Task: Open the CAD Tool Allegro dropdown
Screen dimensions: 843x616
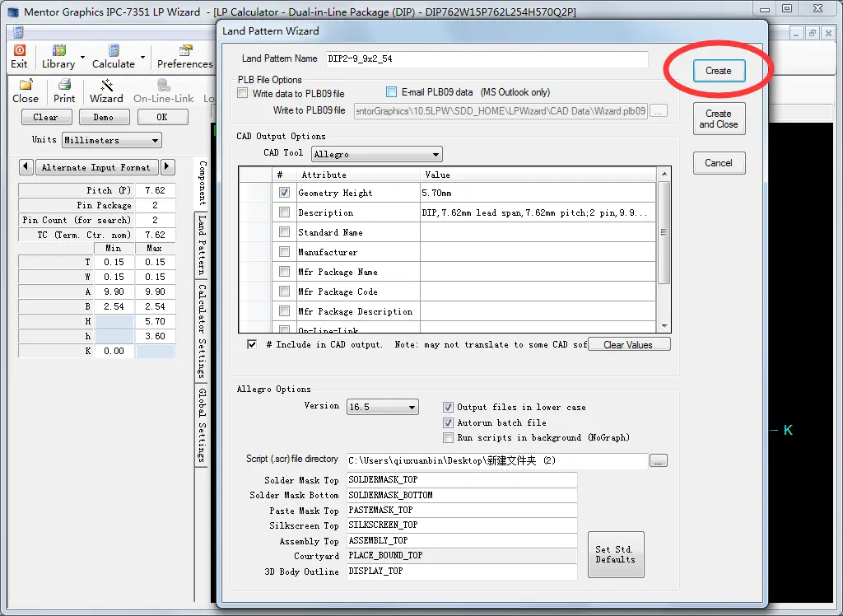Action: (x=377, y=154)
